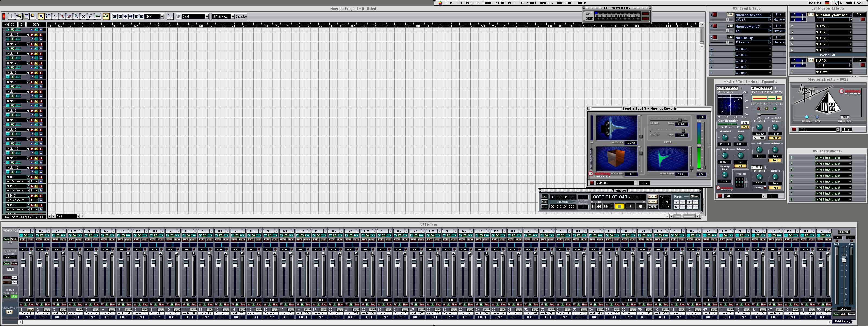
Task: Click Play in the Transport panel
Action: click(630, 206)
